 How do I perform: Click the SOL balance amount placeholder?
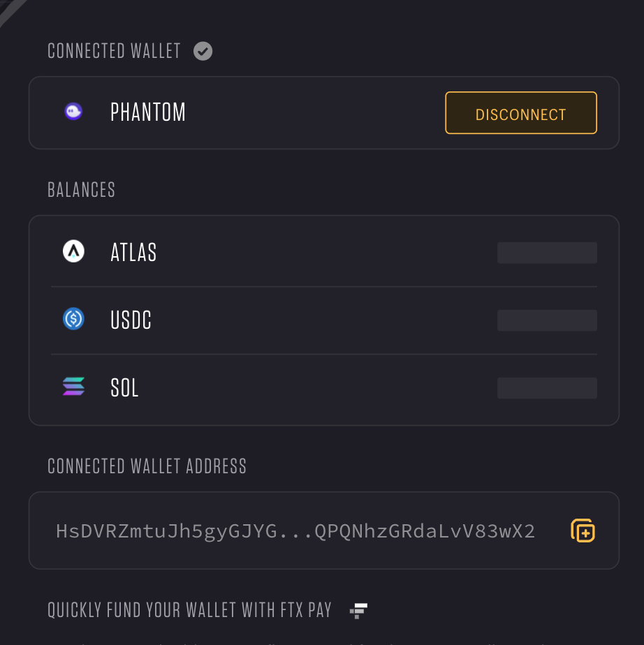coord(548,388)
